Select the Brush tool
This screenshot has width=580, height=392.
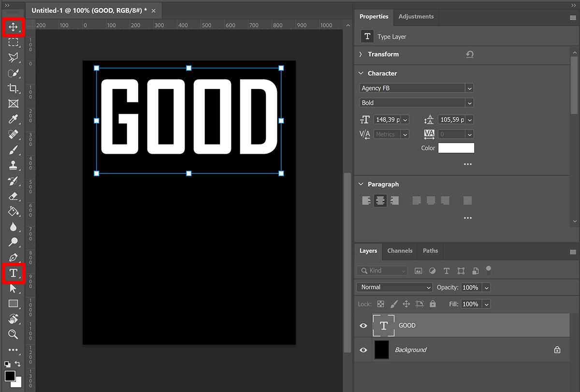point(13,150)
